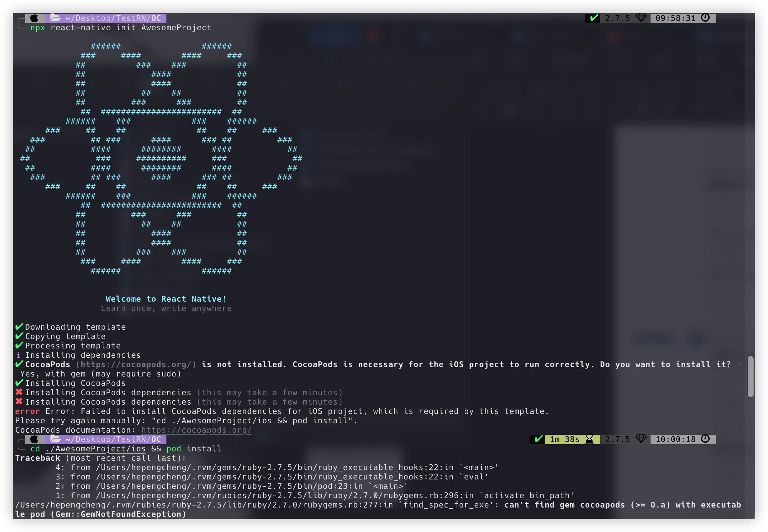Click 'Yes, with gem (may require sudo)' answer
The height and width of the screenshot is (532, 768).
(x=101, y=374)
